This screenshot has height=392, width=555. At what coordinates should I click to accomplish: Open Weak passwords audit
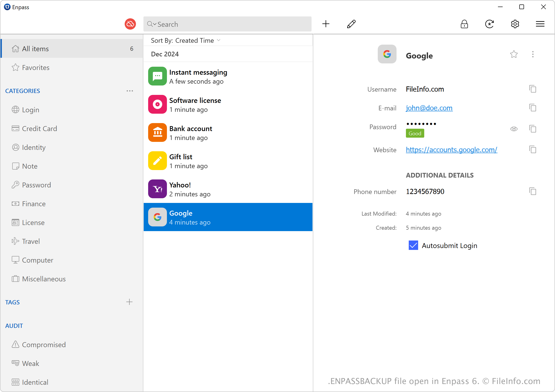[72, 364]
